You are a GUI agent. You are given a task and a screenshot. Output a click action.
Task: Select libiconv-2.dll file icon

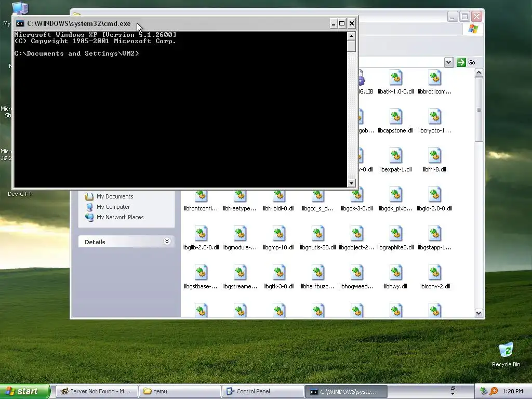pos(435,273)
